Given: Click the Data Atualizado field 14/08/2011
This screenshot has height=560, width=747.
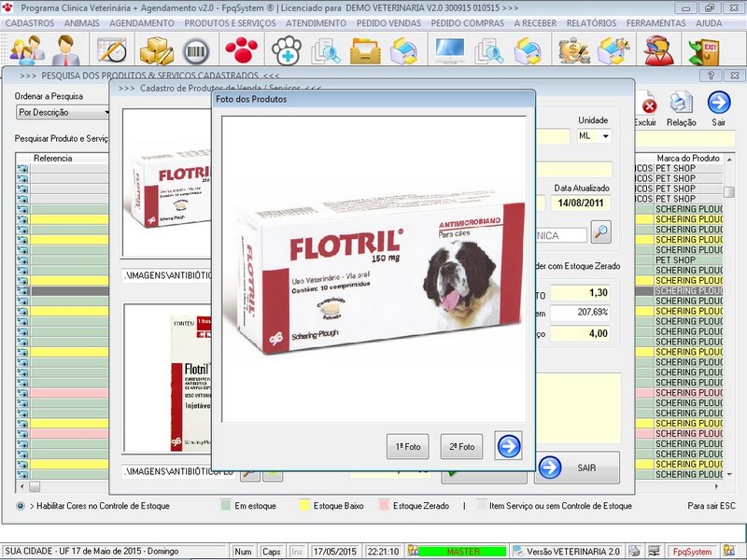Looking at the screenshot, I should [x=580, y=203].
